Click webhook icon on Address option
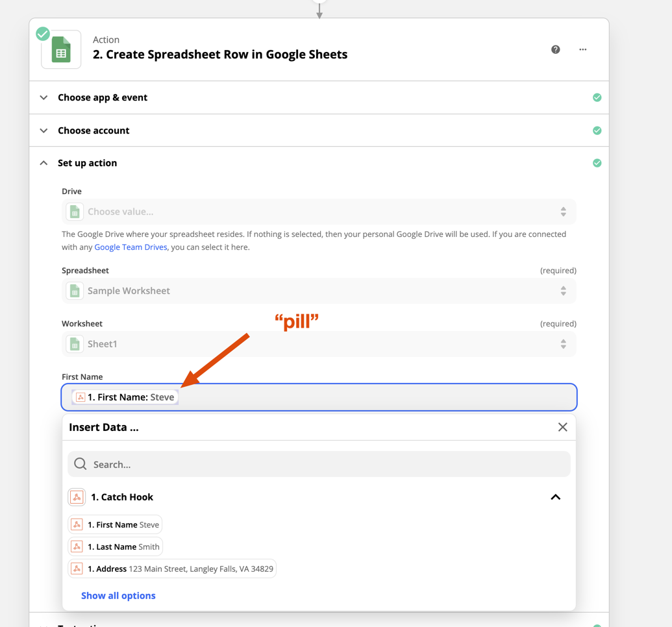The height and width of the screenshot is (627, 672). coord(77,569)
